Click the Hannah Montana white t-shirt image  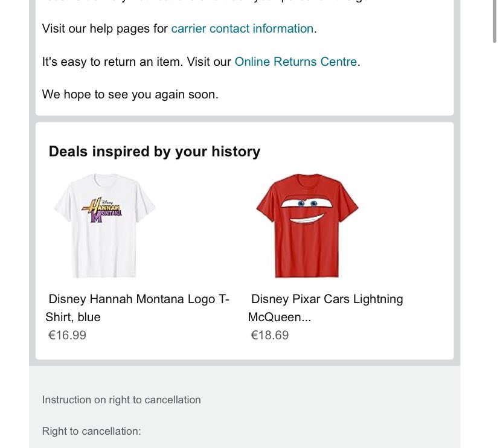pyautogui.click(x=104, y=226)
